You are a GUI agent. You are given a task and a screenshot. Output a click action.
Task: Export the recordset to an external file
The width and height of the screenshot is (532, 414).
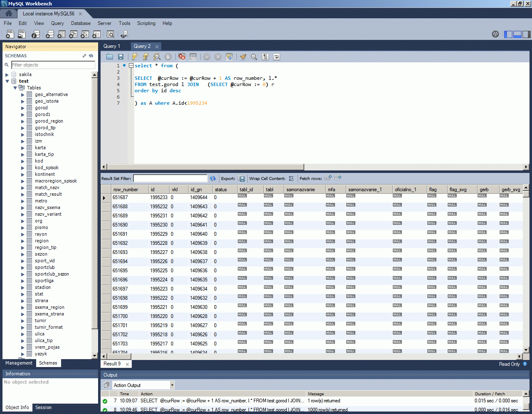coord(241,178)
